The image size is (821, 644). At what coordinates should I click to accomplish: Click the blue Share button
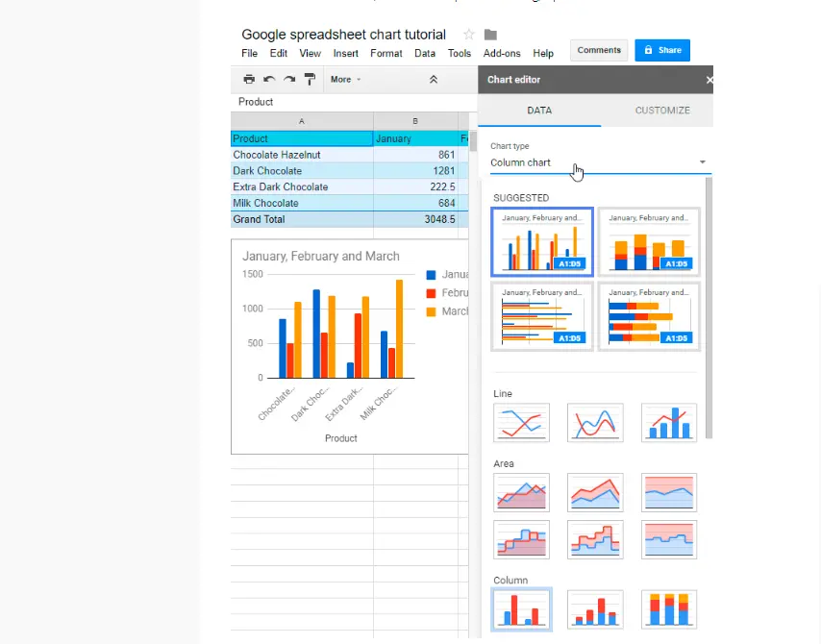click(662, 50)
